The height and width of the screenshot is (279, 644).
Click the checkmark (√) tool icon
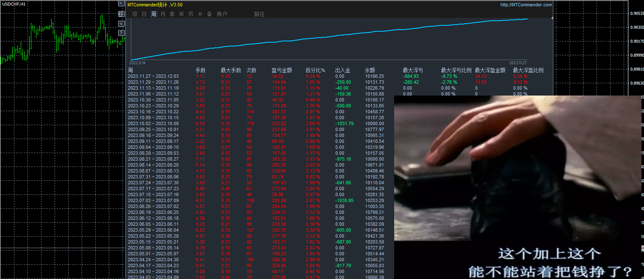click(121, 23)
